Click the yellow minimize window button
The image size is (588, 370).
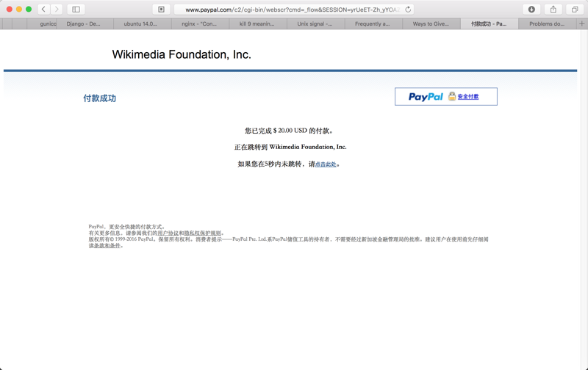click(x=19, y=10)
